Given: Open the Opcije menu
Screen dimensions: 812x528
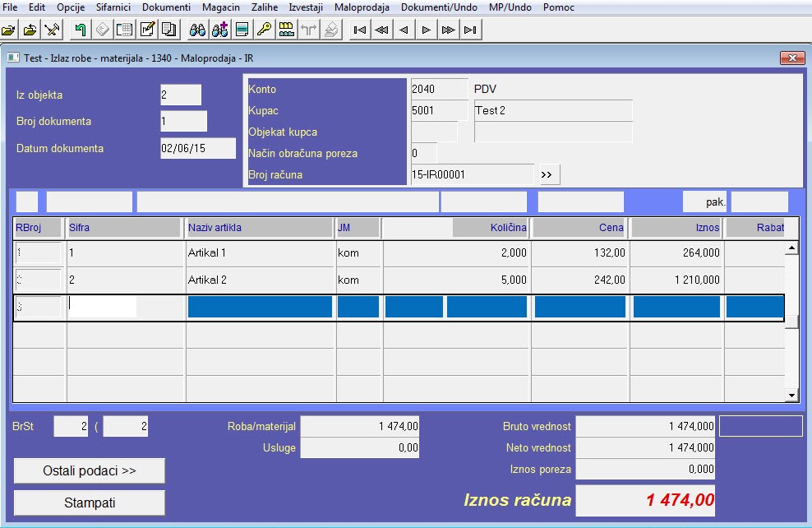Looking at the screenshot, I should click(71, 7).
